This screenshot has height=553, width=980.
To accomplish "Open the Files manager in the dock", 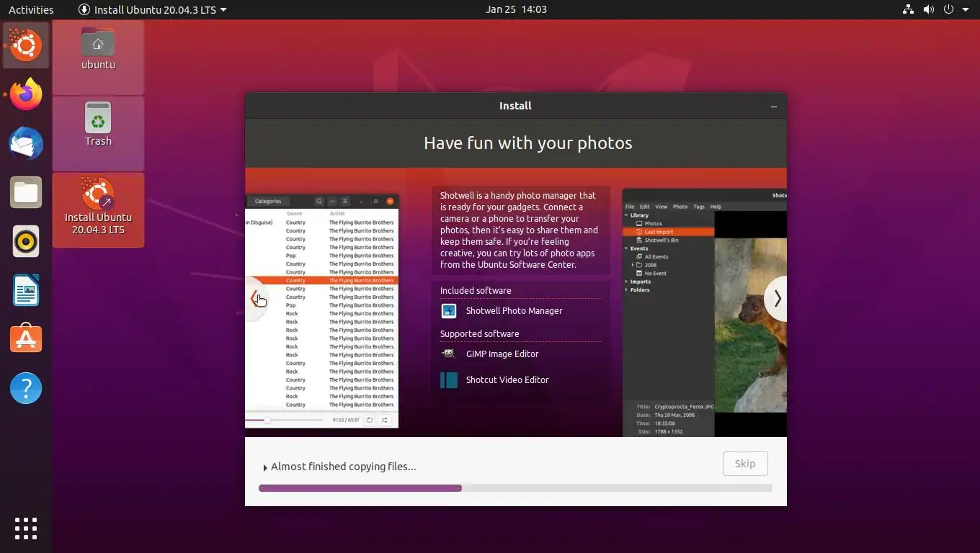I will [26, 192].
